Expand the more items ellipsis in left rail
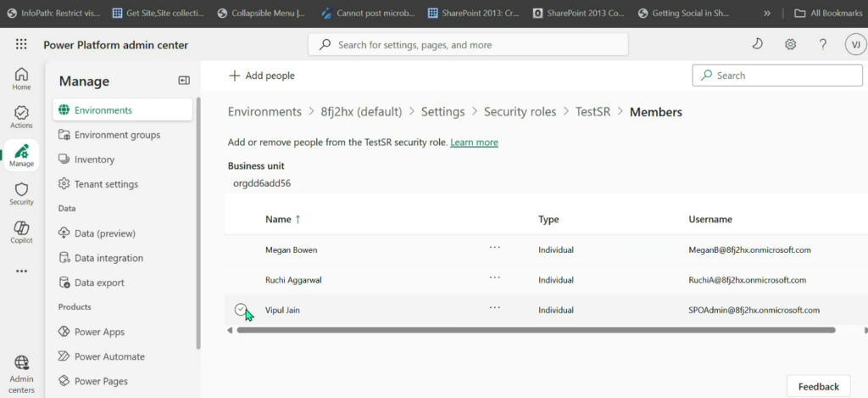Image resolution: width=868 pixels, height=398 pixels. [x=21, y=272]
